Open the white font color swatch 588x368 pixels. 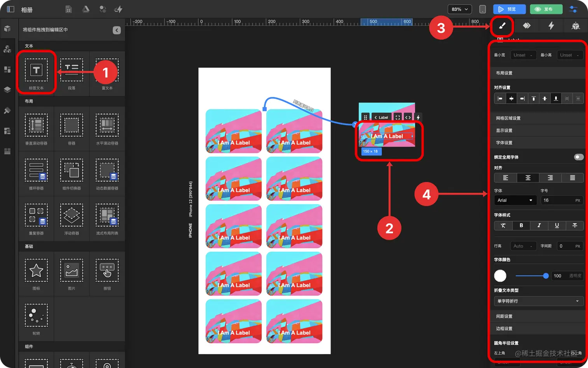coord(500,276)
